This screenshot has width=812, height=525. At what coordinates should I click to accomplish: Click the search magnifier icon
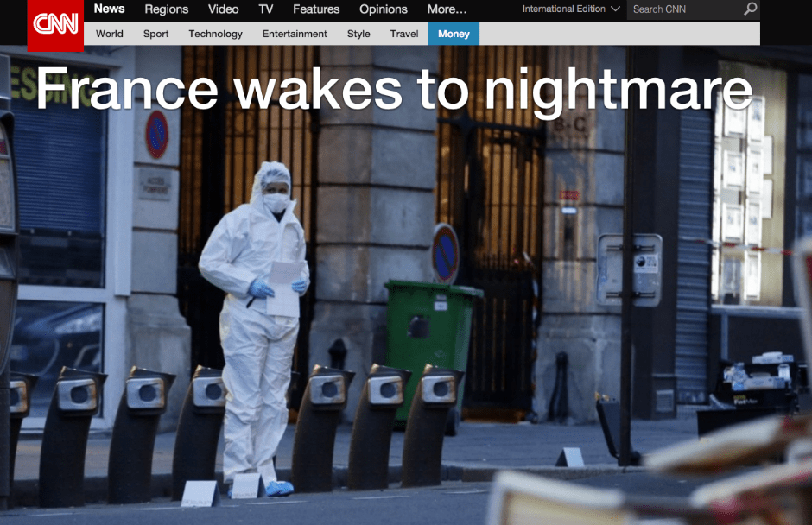point(750,9)
